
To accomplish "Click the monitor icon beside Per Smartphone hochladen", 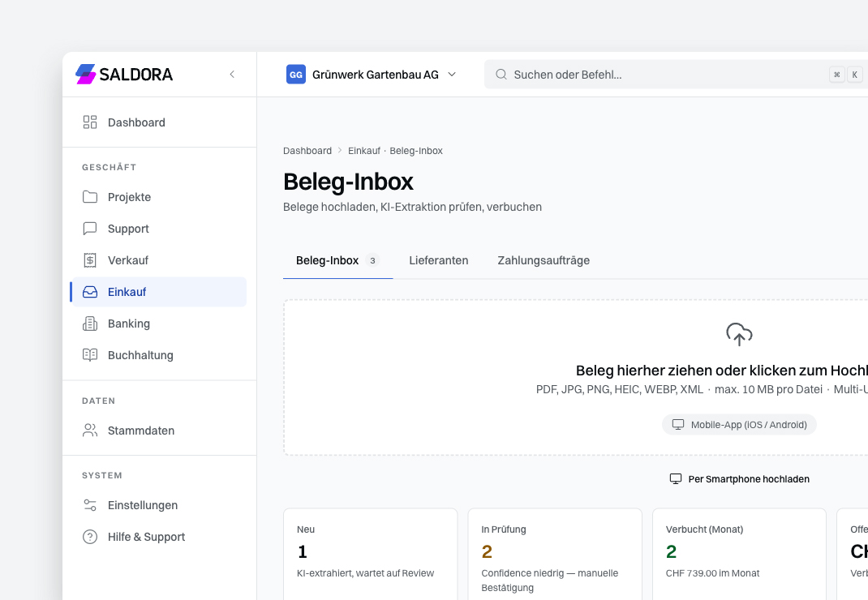I will [676, 478].
